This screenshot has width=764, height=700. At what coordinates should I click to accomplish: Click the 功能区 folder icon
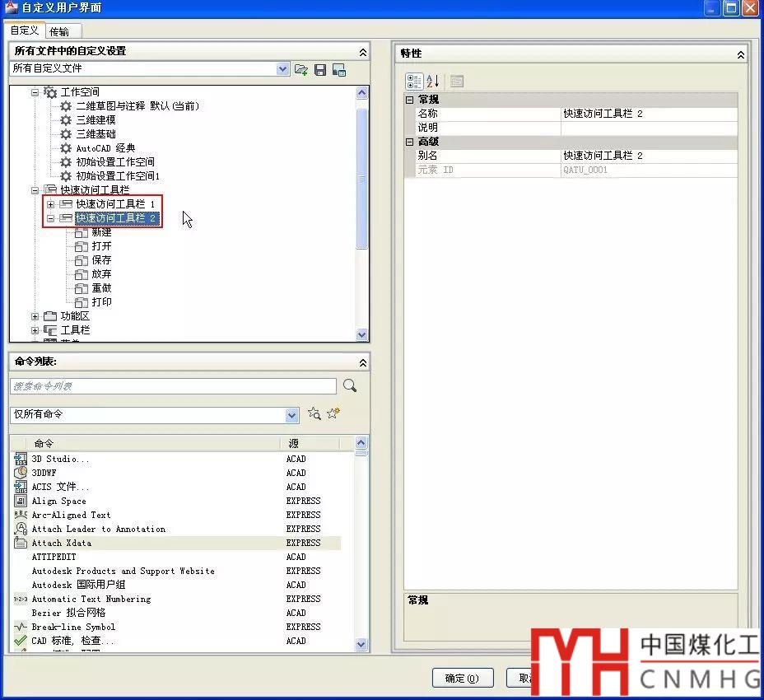pyautogui.click(x=50, y=316)
